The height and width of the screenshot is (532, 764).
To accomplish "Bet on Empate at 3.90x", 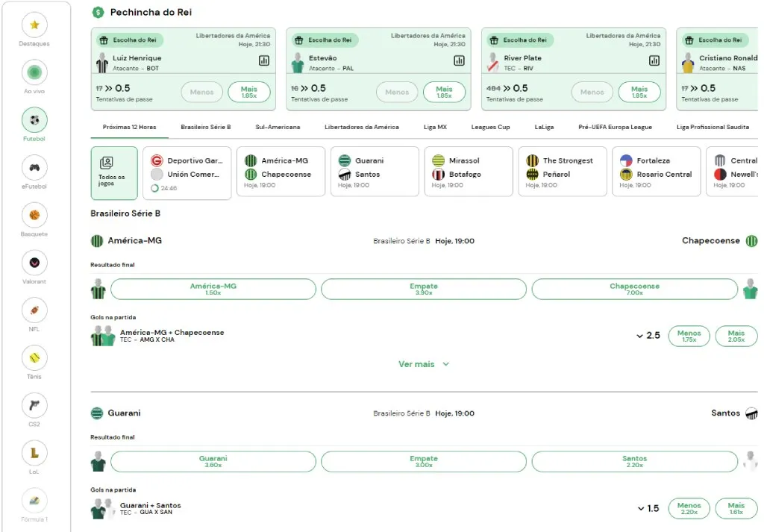I will point(424,289).
